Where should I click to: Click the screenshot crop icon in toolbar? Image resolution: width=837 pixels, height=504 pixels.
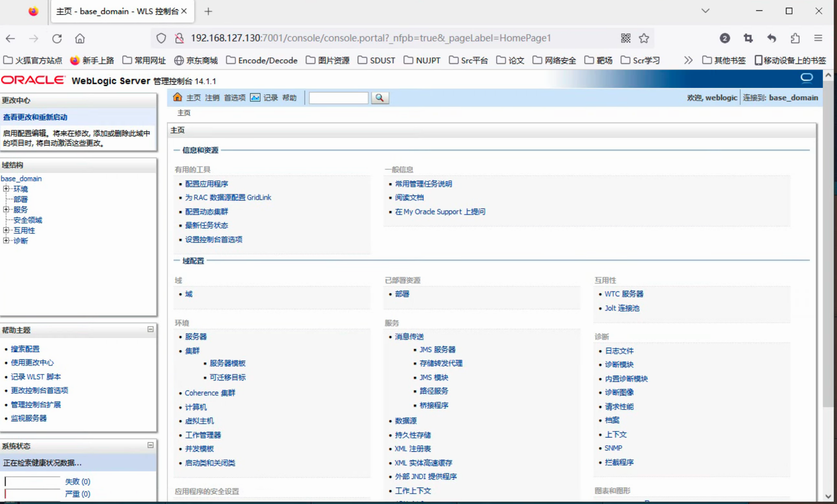748,38
